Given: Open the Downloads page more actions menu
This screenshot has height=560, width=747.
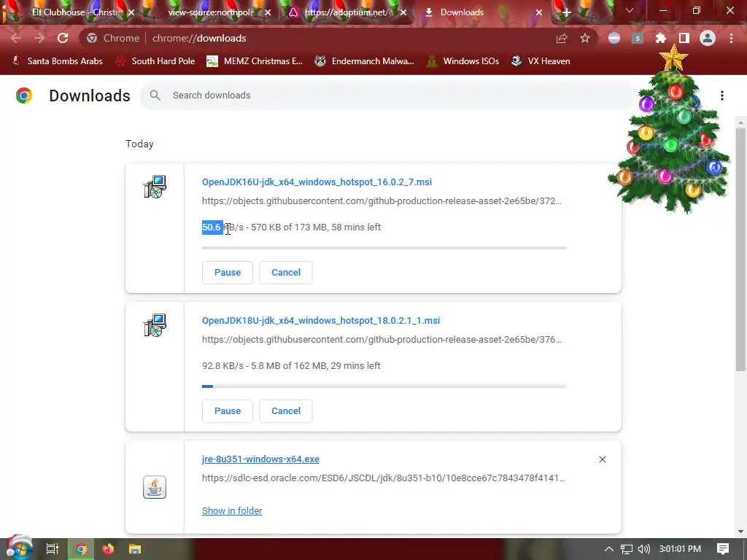Looking at the screenshot, I should [722, 96].
